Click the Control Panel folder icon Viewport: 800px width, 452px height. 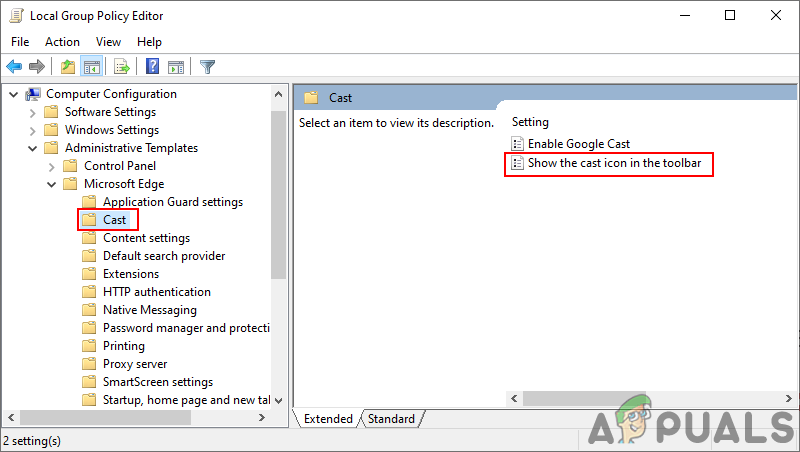click(x=70, y=166)
